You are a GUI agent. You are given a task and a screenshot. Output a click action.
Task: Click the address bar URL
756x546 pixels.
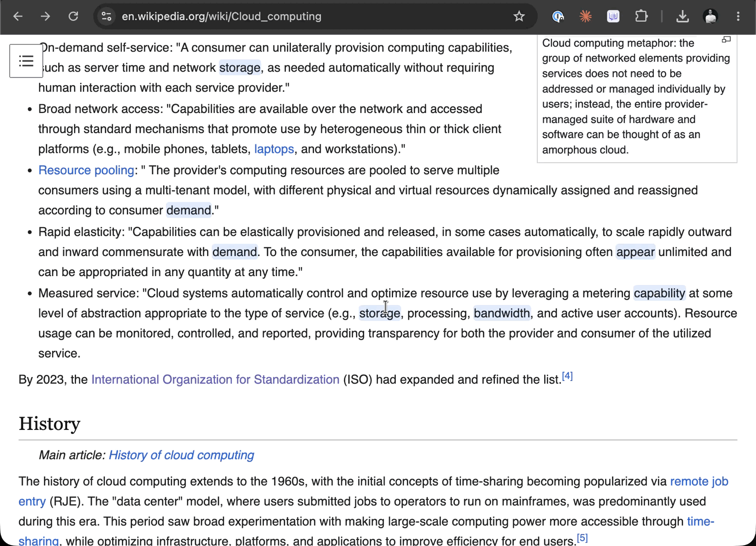pyautogui.click(x=221, y=16)
